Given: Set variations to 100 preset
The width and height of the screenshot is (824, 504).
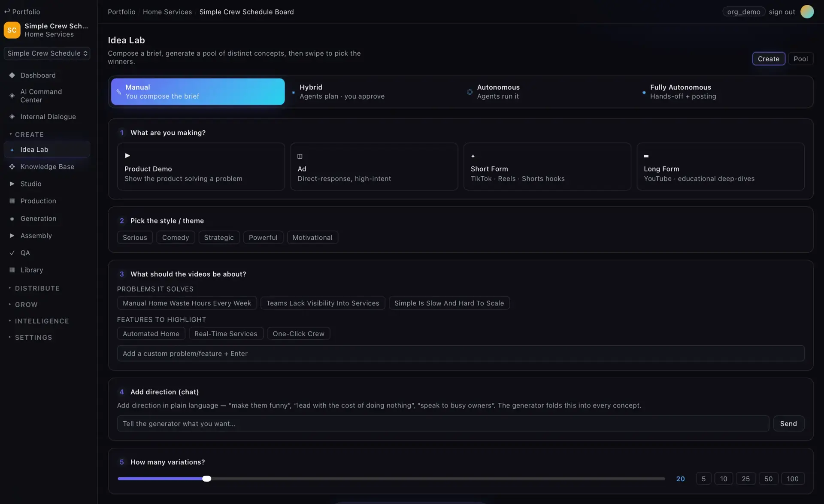Looking at the screenshot, I should click(x=793, y=479).
